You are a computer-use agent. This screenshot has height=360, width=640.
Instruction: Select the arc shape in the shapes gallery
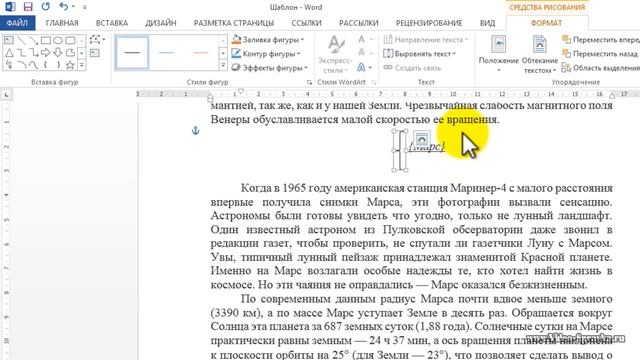(x=21, y=64)
